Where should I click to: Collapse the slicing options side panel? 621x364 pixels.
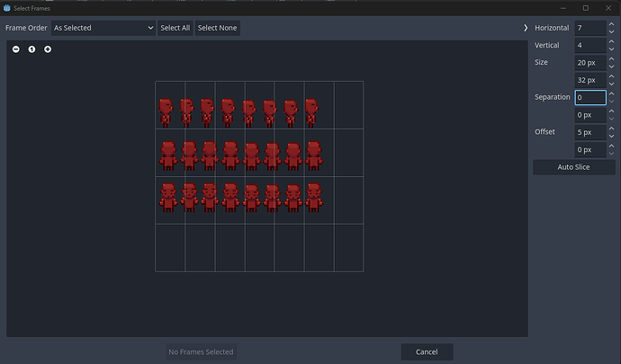[526, 28]
